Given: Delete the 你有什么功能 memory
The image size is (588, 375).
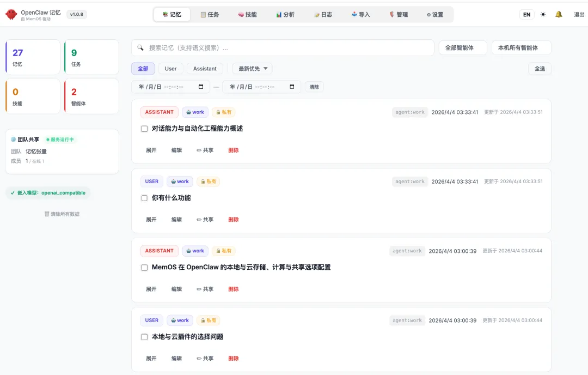Looking at the screenshot, I should [233, 220].
